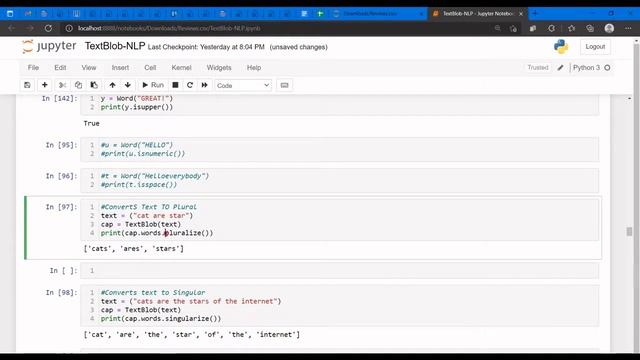Open the command palette keyboard icon
This screenshot has width=640, height=360.
coord(284,85)
